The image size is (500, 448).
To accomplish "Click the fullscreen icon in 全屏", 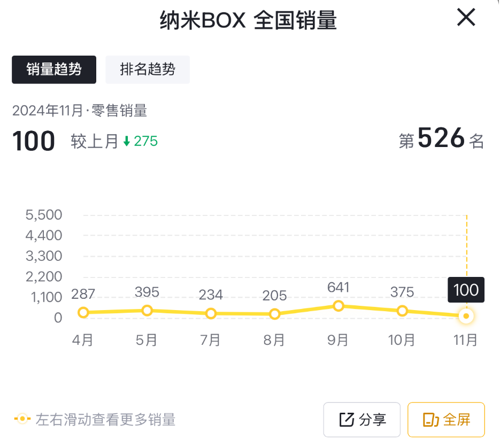I will (x=430, y=420).
